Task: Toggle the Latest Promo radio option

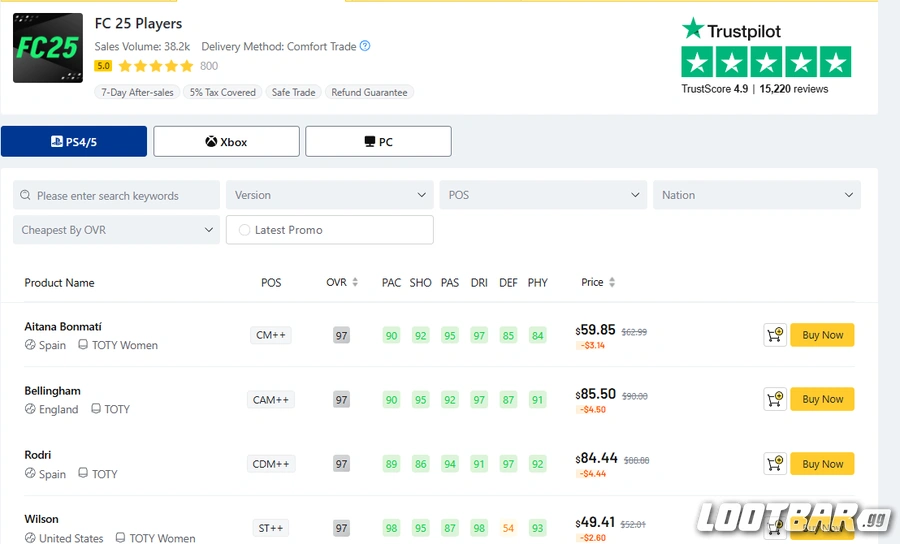Action: [x=245, y=230]
